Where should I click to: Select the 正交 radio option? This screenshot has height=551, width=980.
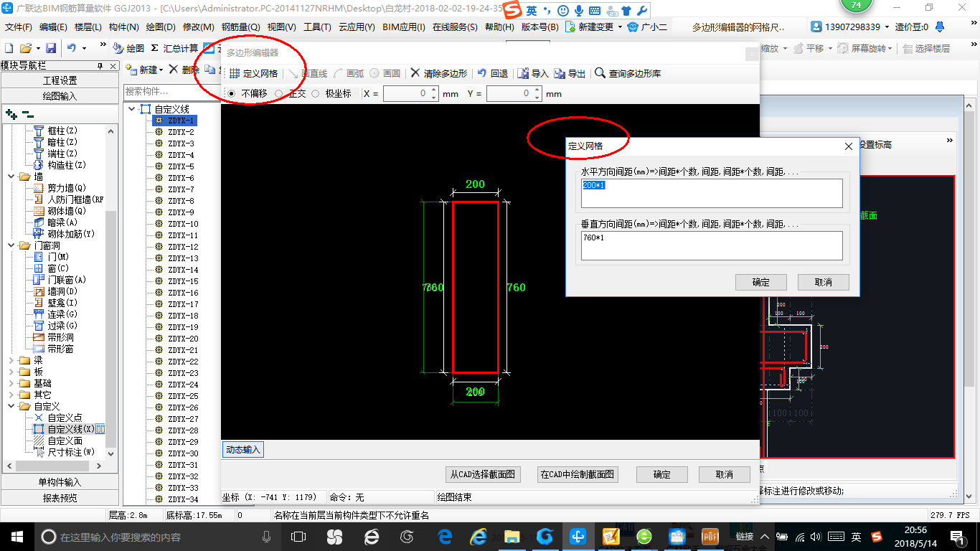click(x=279, y=93)
